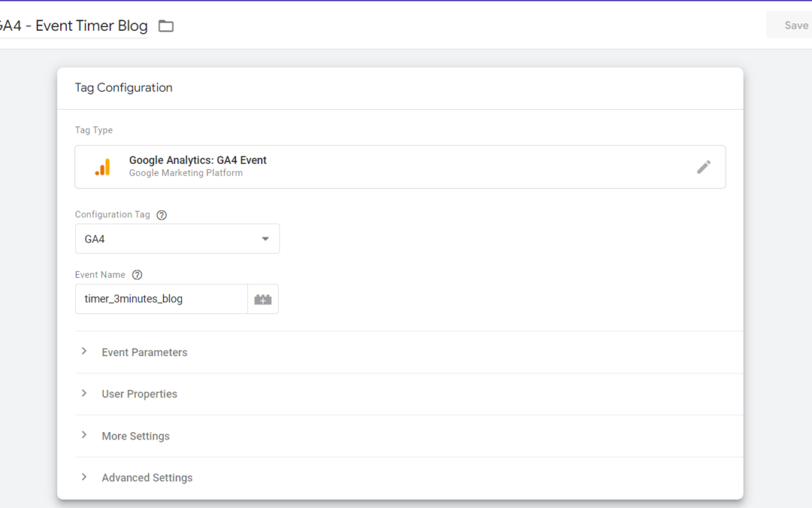Click the Google Analytics bar chart logo
Screen dimensions: 812x508
point(103,167)
